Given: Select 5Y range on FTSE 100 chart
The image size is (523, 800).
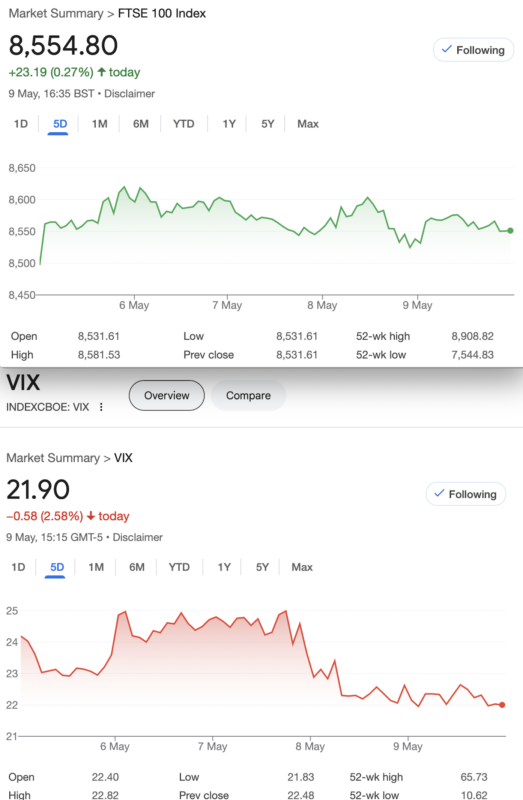Looking at the screenshot, I should click(267, 124).
